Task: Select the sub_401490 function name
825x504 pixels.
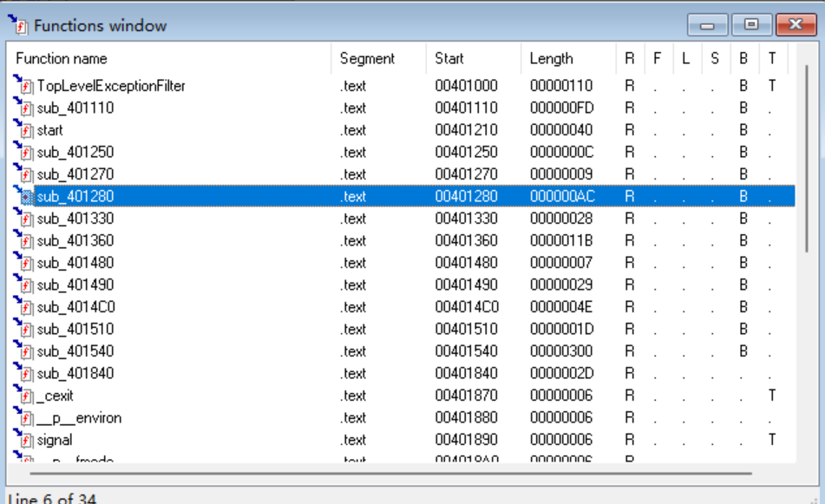Action: pos(75,285)
